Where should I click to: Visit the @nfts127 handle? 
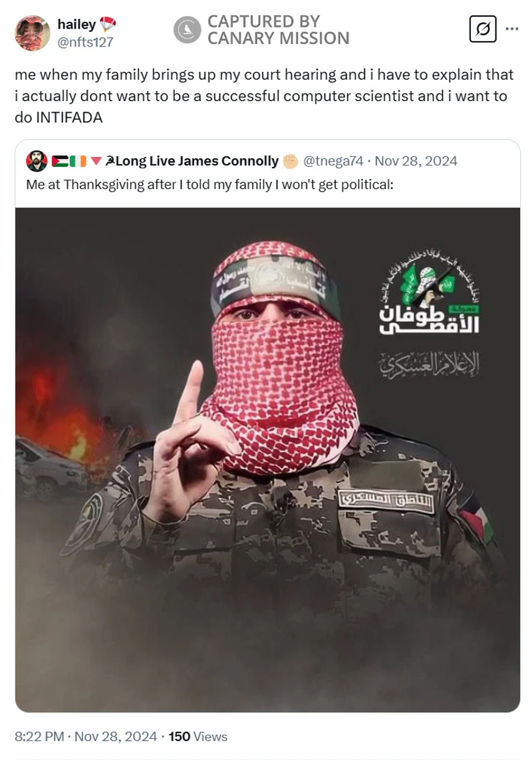85,42
